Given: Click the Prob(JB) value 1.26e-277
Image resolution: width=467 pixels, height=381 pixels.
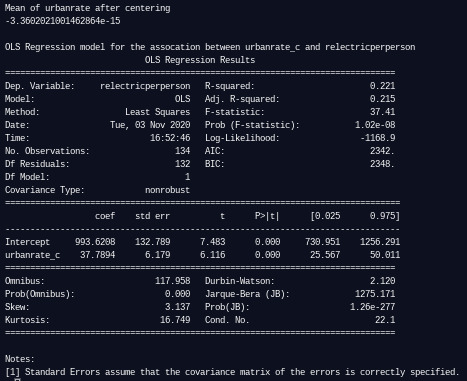Looking at the screenshot, I should point(373,307).
